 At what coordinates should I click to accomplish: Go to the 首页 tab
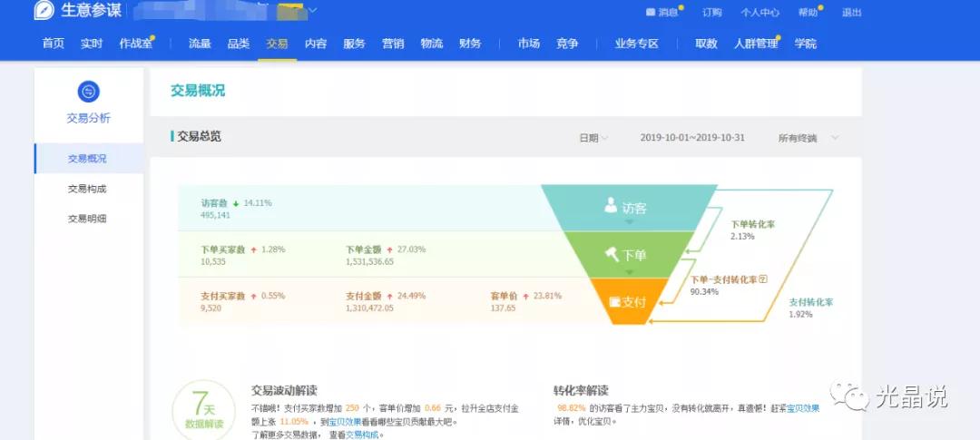54,44
